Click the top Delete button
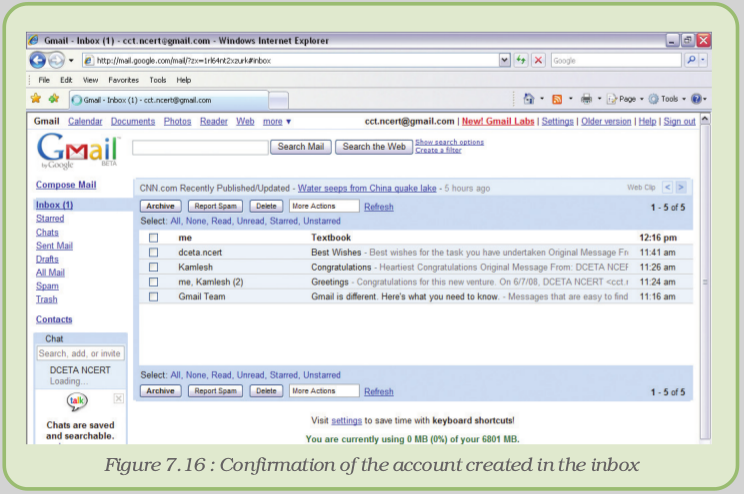The image size is (744, 494). (266, 206)
